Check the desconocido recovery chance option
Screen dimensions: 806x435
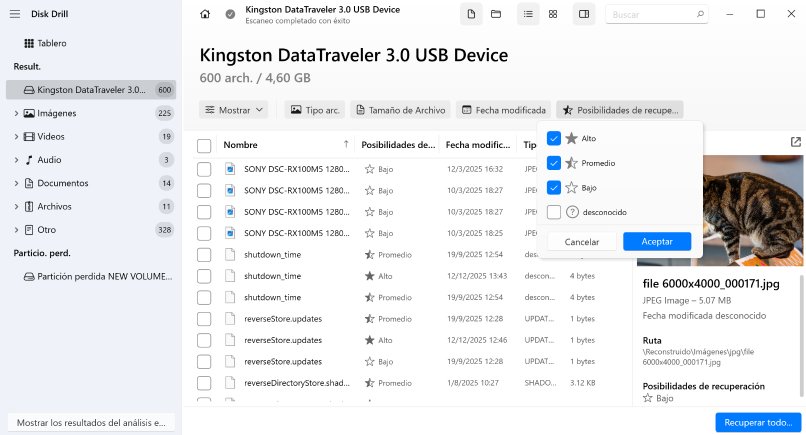(x=554, y=212)
